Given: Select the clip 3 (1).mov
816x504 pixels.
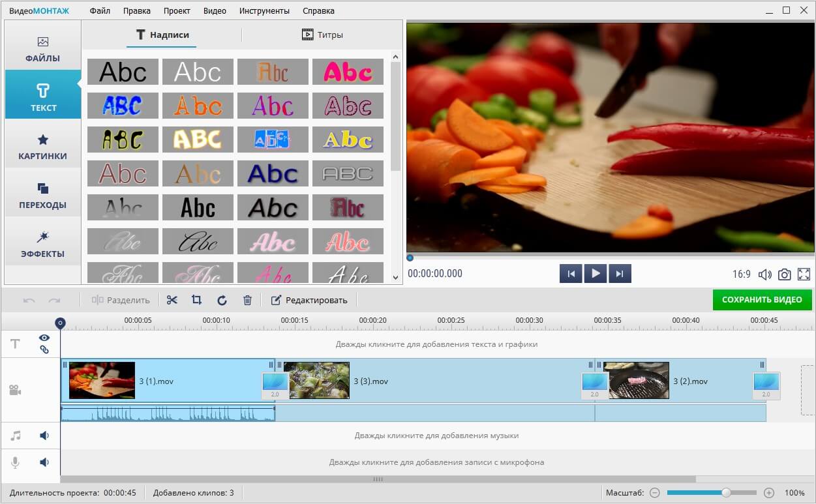Looking at the screenshot, I should click(x=167, y=381).
